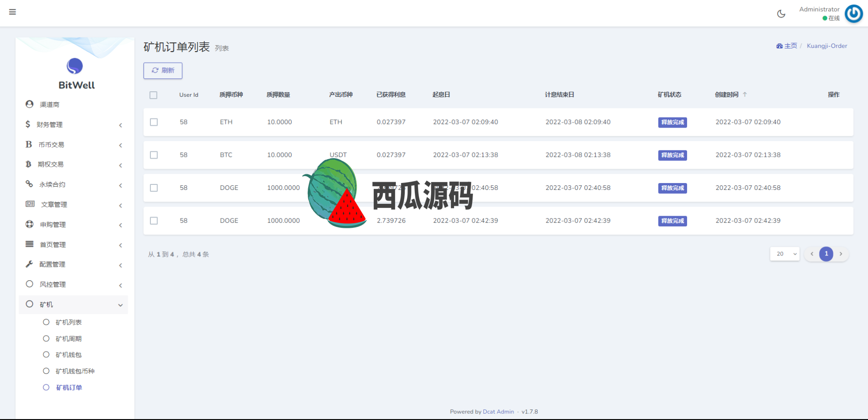Screen dimensions: 868x420
Task: Expand the 币币交易 chevron
Action: [120, 145]
